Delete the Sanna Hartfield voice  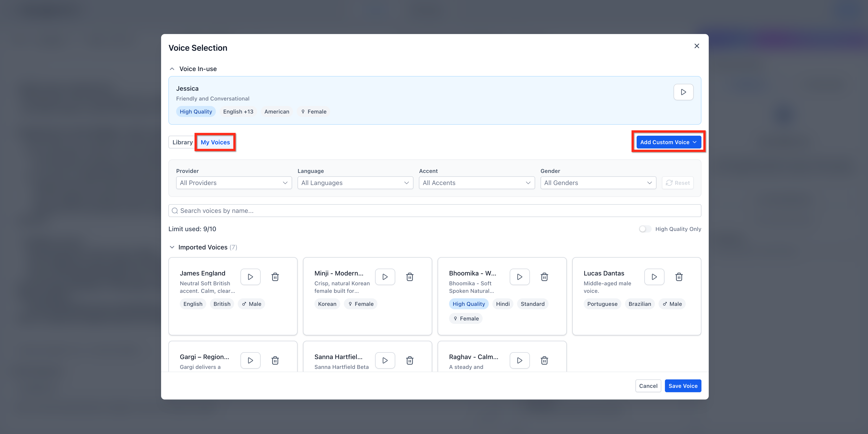click(x=409, y=360)
